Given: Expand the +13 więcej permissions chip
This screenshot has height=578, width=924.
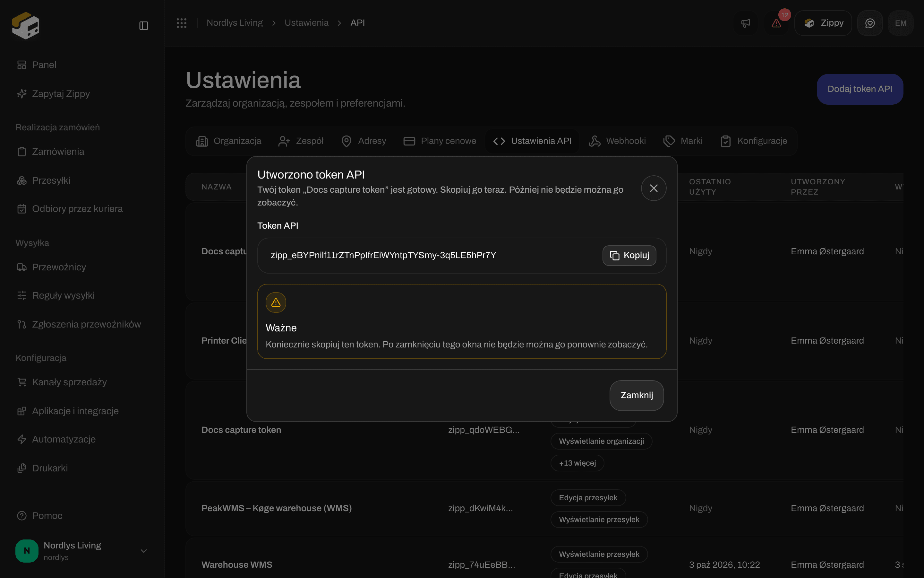Looking at the screenshot, I should click(577, 463).
